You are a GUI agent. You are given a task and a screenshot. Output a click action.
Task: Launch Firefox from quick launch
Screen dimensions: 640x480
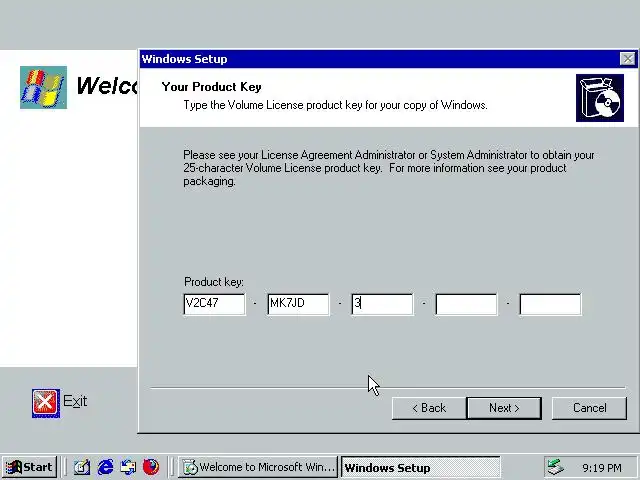tap(151, 467)
